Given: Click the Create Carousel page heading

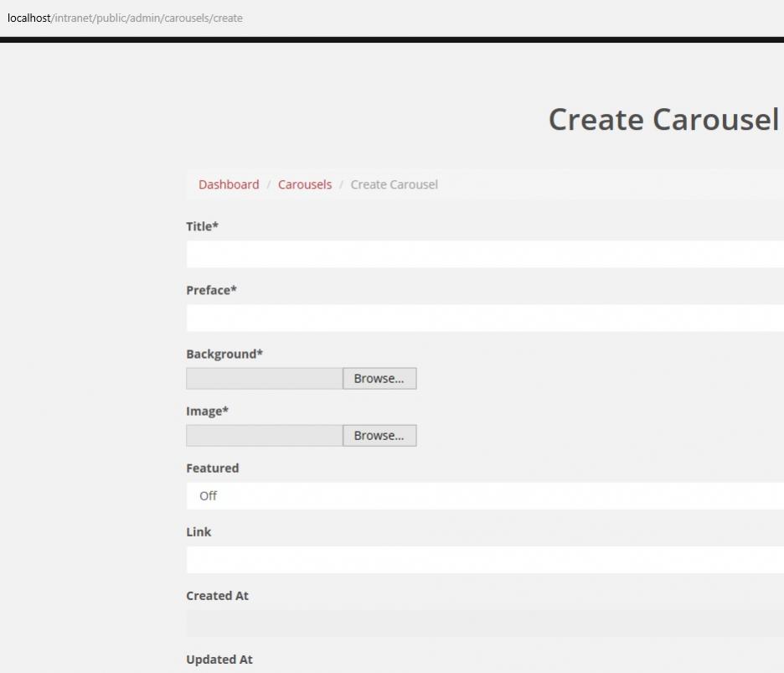Looking at the screenshot, I should [x=663, y=120].
